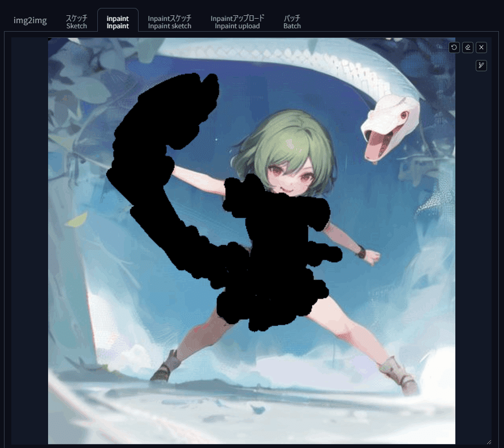Click the canvas resize handle corner

(489, 442)
